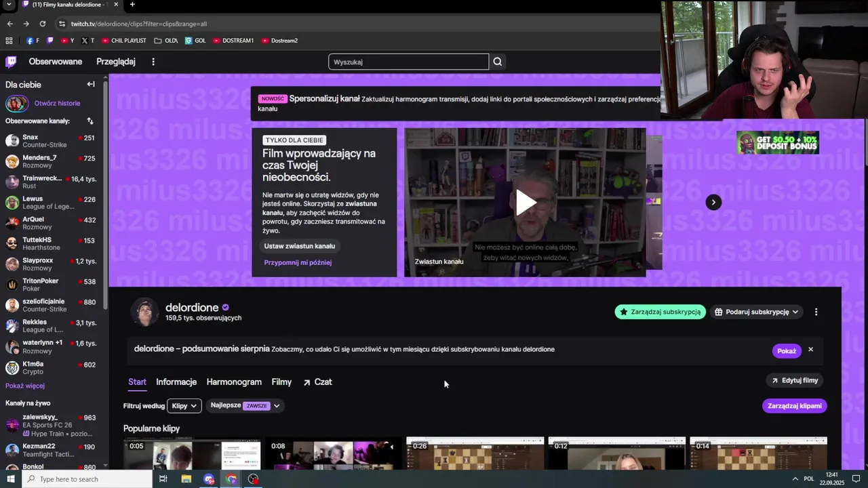Open the YouTube bookmark Y
This screenshot has height=488, width=868.
pyautogui.click(x=67, y=41)
